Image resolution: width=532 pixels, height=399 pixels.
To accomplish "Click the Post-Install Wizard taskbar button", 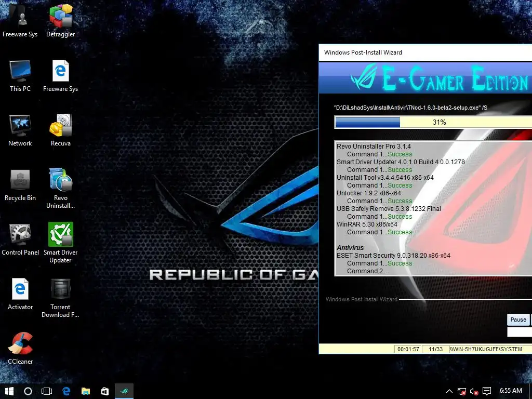I will point(124,391).
